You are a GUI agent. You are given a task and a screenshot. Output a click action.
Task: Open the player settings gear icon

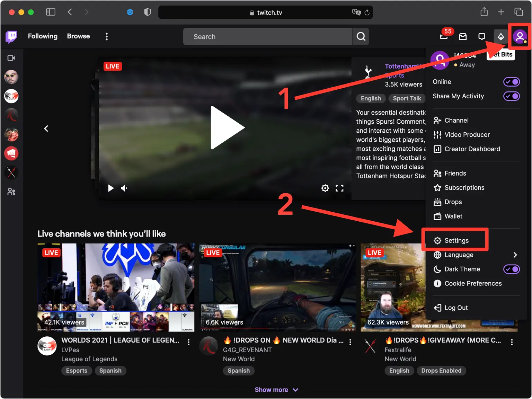325,188
